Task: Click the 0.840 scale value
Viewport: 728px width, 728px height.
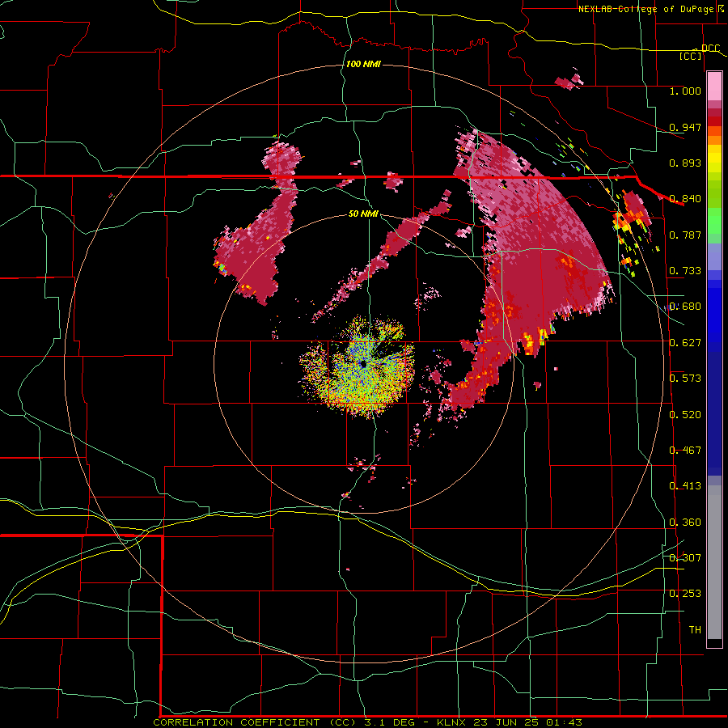Action: [685, 199]
